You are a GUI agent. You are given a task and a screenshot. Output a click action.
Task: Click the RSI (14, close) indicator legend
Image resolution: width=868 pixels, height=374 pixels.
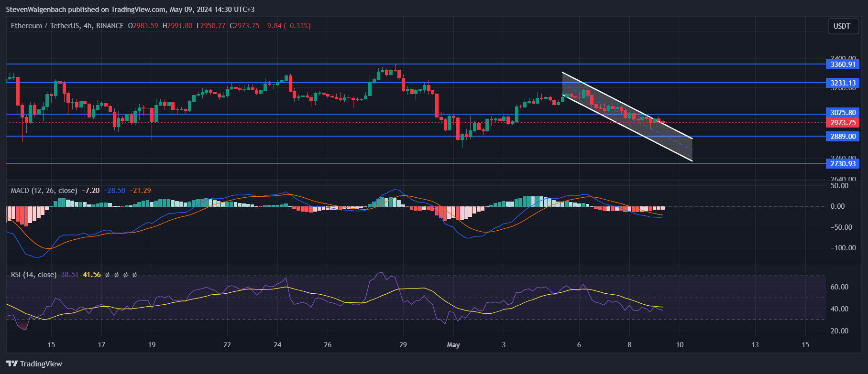pyautogui.click(x=33, y=275)
